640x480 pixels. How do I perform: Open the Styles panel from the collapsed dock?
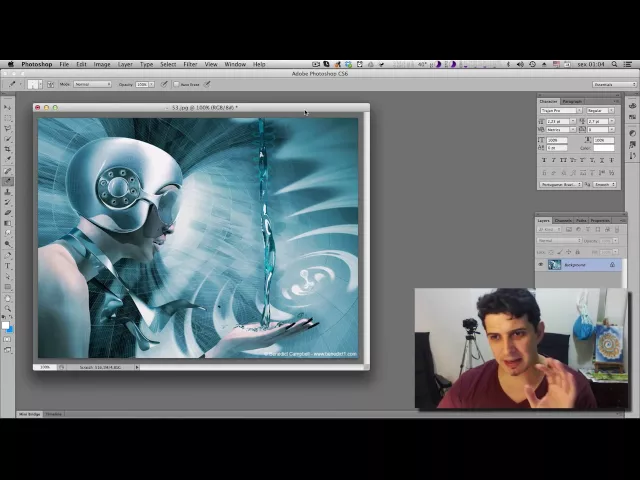tap(632, 144)
